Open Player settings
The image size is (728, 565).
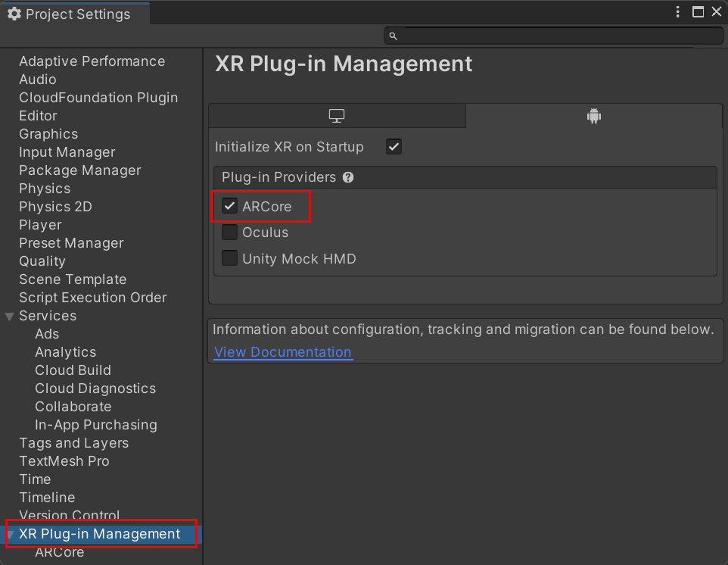40,225
